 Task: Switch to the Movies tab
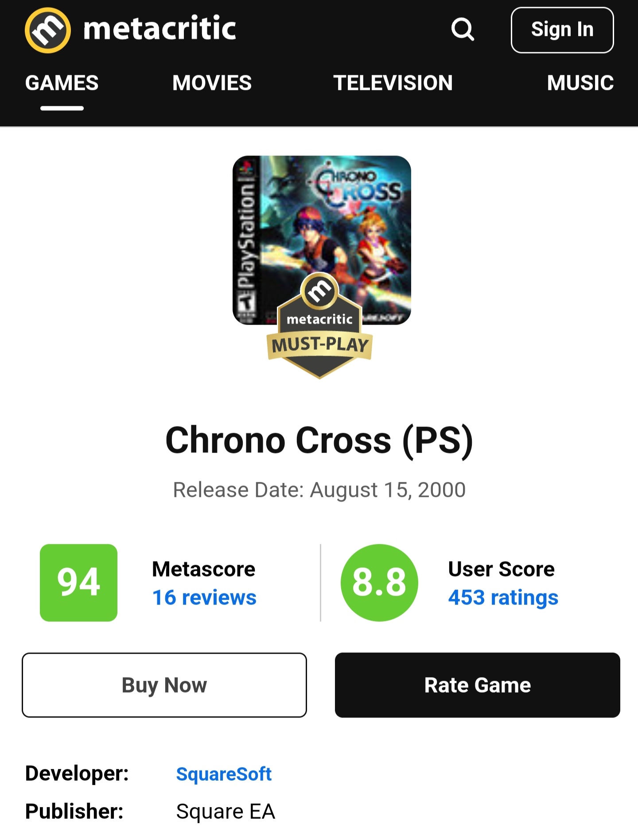(212, 83)
